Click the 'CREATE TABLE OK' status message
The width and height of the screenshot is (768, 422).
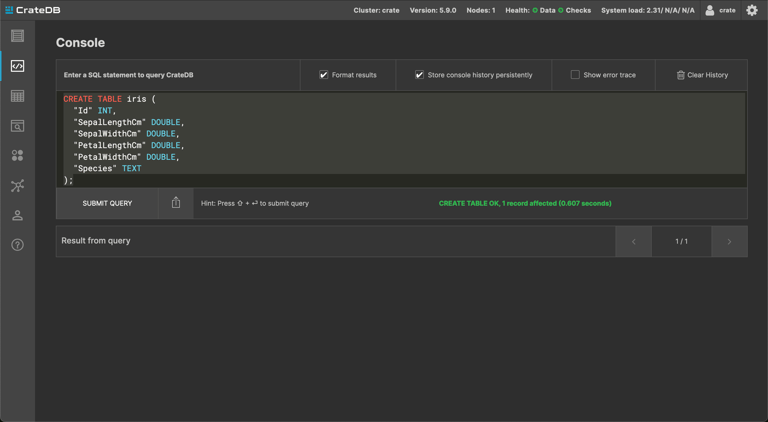click(525, 203)
